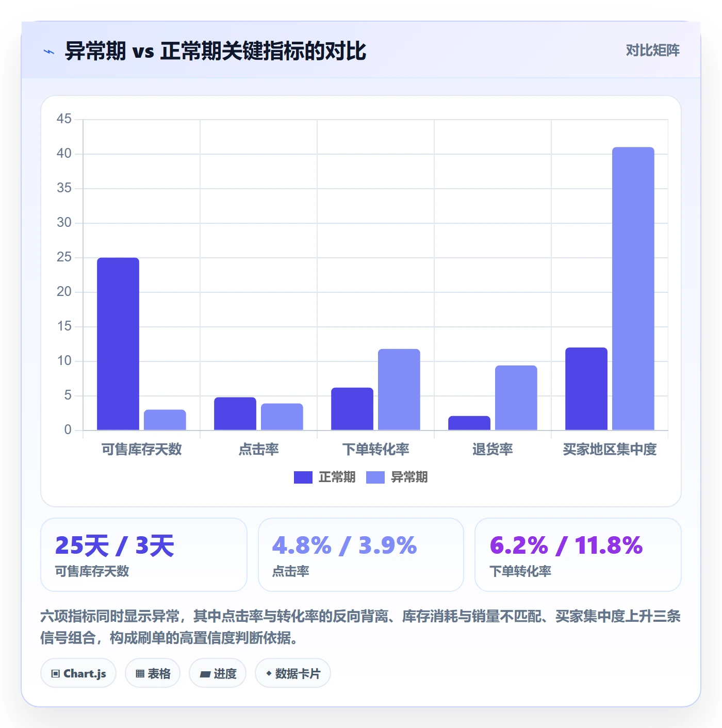The image size is (722, 728).
Task: Click the 进度 tag chip
Action: pyautogui.click(x=218, y=673)
